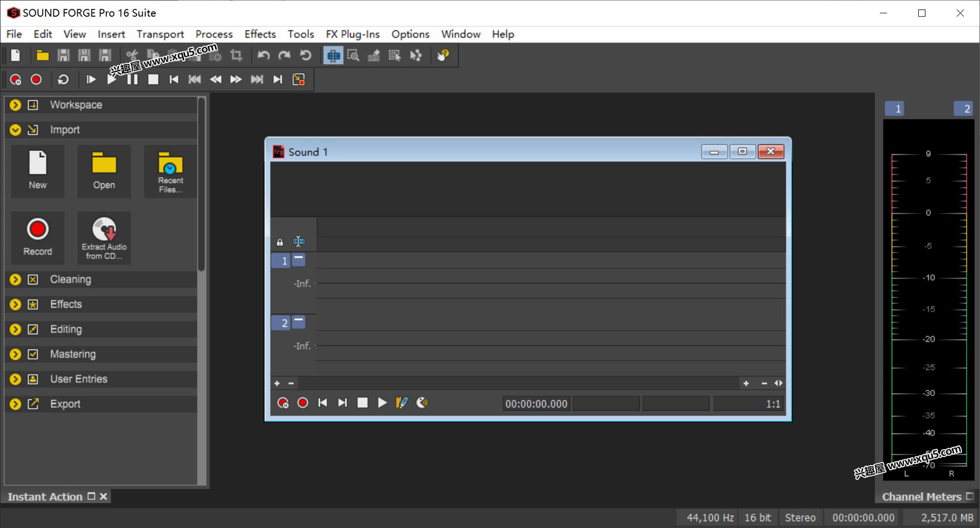980x528 pixels.
Task: Click Fast Forward in transport bar
Action: 236,79
